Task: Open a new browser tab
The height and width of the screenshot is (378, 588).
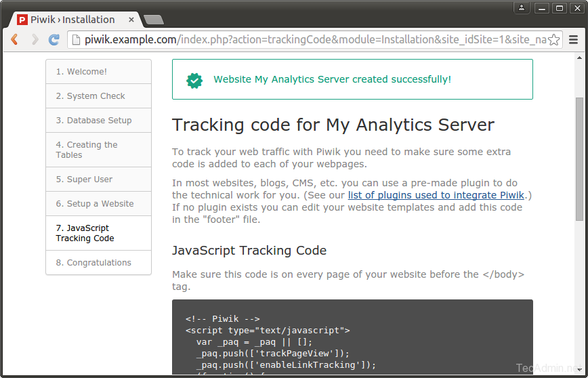Action: pos(153,20)
